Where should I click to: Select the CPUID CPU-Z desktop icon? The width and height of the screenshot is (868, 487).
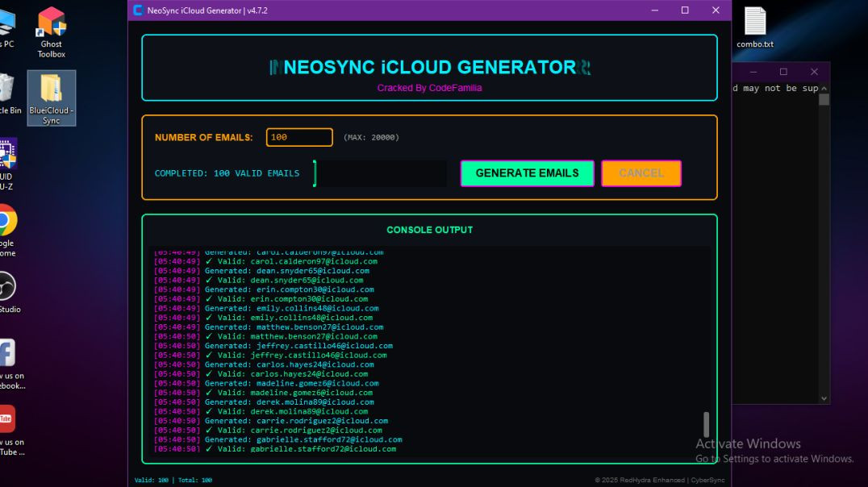(8, 164)
